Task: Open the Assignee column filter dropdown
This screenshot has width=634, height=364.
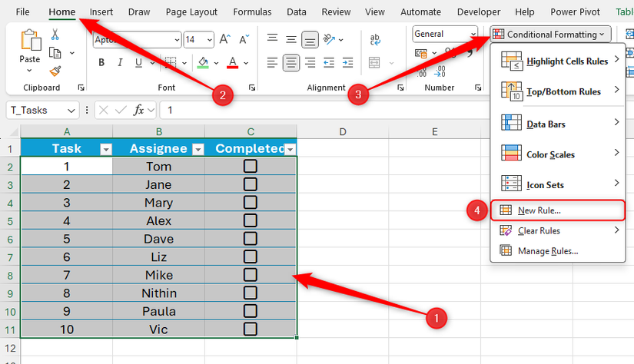Action: coord(198,149)
